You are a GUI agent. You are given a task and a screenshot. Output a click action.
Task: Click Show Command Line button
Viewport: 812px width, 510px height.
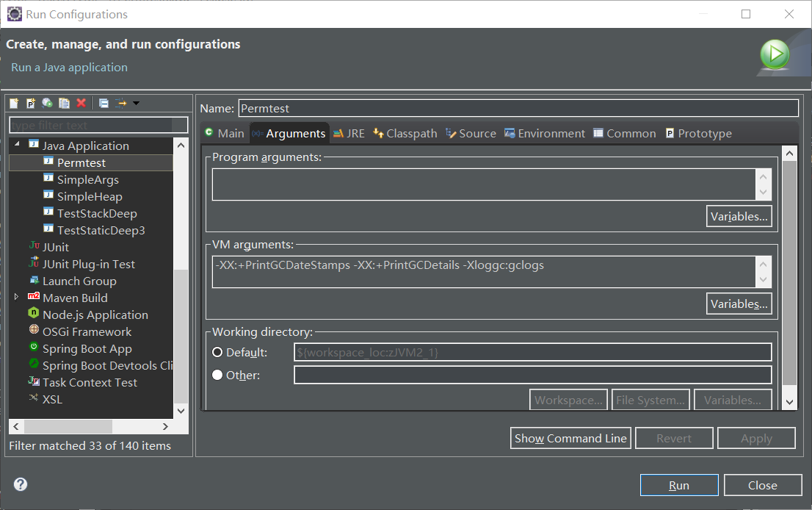coord(570,438)
